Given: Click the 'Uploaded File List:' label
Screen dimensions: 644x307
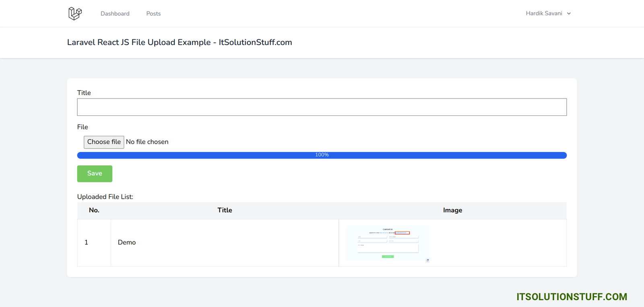Looking at the screenshot, I should tap(105, 197).
